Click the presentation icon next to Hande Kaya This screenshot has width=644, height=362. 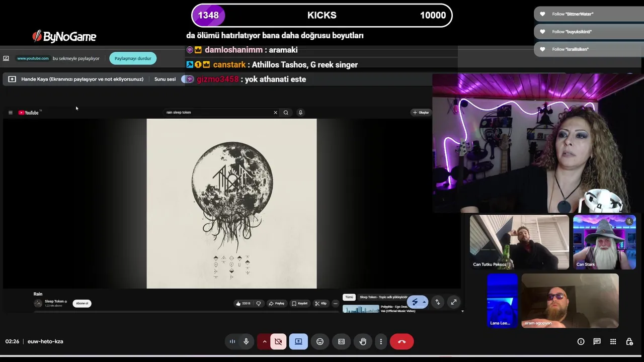point(12,79)
